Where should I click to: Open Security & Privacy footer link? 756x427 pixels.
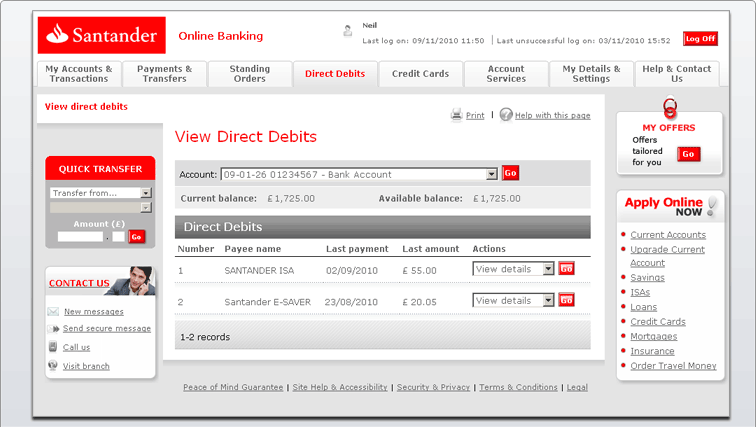pyautogui.click(x=433, y=387)
